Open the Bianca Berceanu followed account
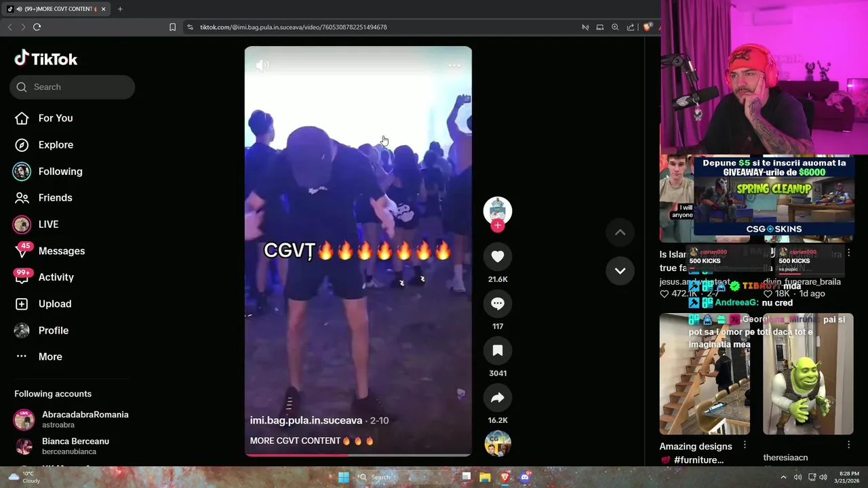The width and height of the screenshot is (868, 488). 61,446
